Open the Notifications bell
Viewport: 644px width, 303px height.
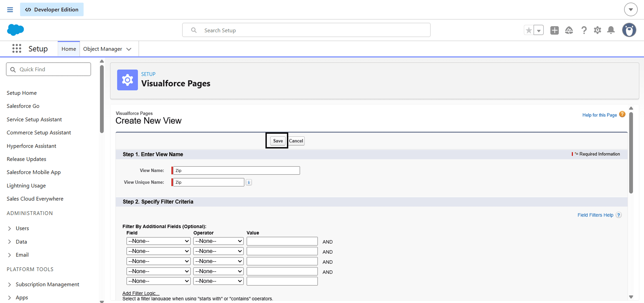(611, 30)
